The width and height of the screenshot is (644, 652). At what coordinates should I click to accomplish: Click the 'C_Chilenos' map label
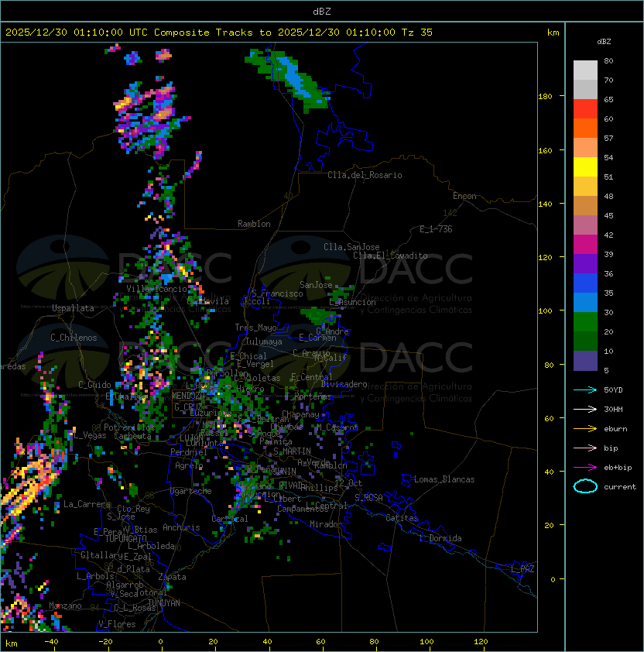(74, 338)
